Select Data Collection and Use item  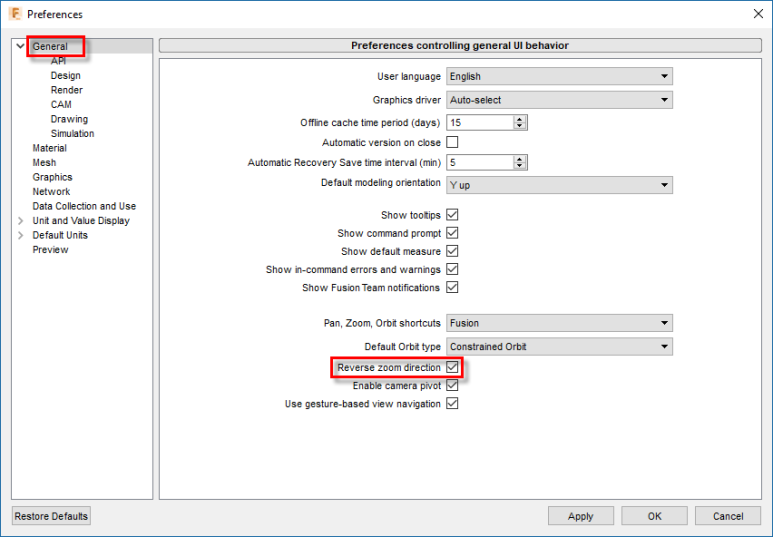coord(84,206)
